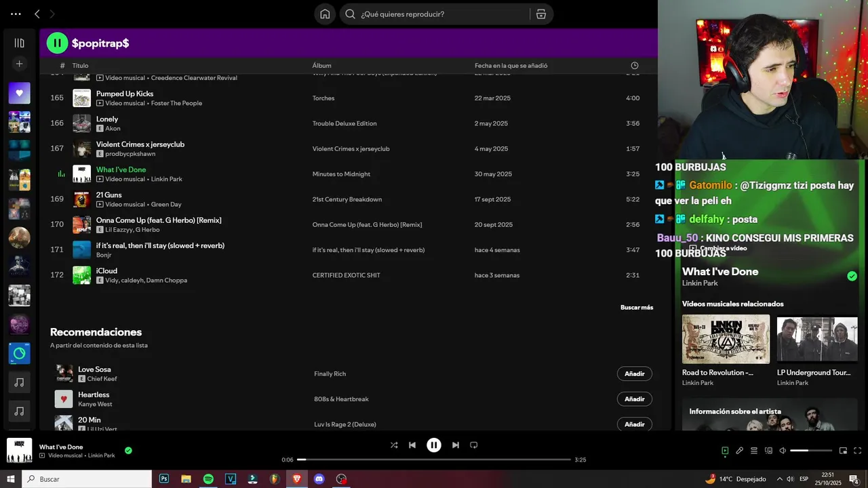Select Onna Come Up (feat. G Herbo) [Remix] track
The height and width of the screenshot is (488, 868).
(x=159, y=220)
